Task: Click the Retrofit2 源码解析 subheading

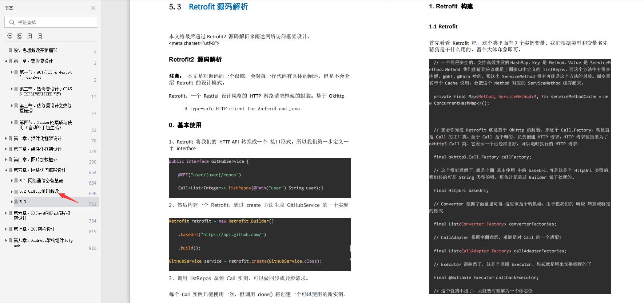Action: 195,59
